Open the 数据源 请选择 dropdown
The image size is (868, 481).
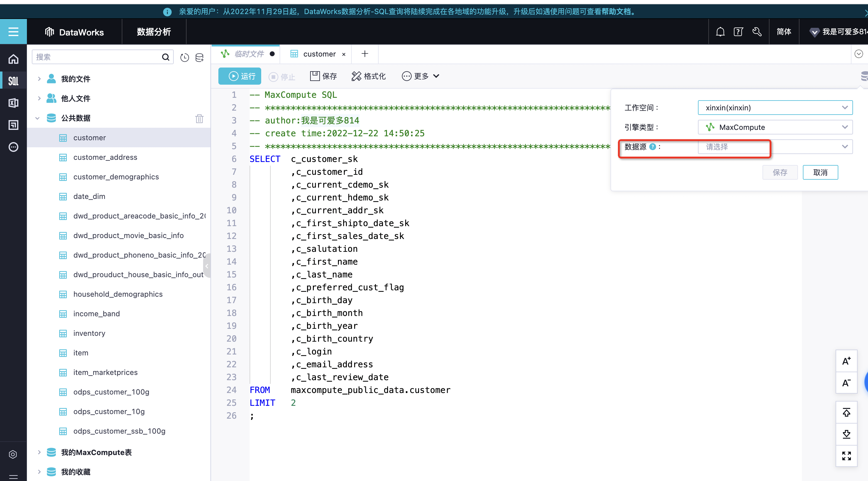point(775,147)
